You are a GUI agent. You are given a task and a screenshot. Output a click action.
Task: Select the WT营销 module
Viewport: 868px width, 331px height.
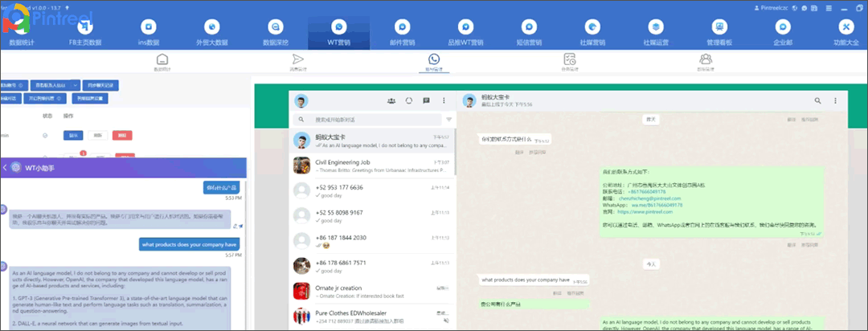point(339,33)
